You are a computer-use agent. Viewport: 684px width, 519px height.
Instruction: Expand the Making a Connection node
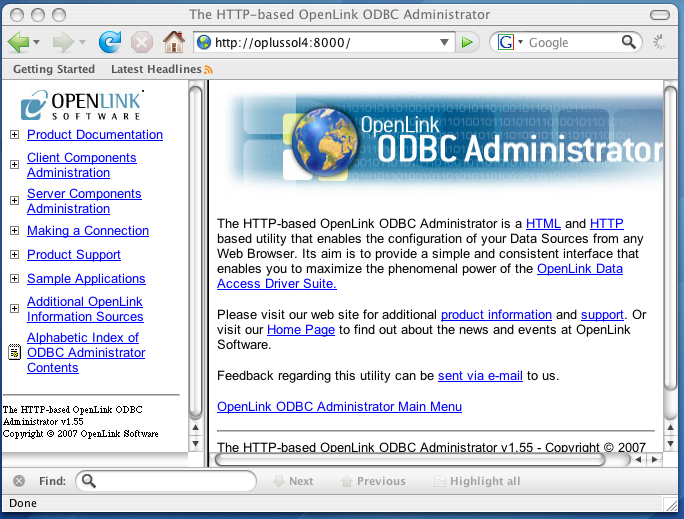14,231
